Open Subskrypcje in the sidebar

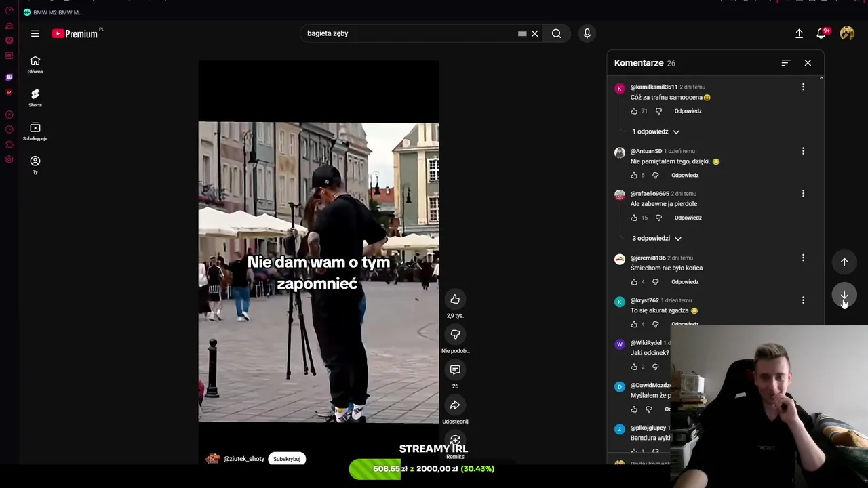pos(35,131)
